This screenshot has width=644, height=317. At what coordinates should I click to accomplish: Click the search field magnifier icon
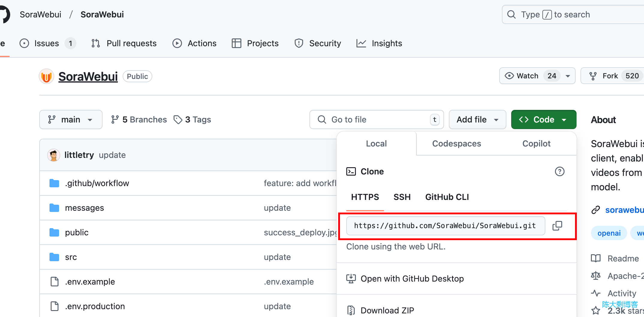pos(511,14)
